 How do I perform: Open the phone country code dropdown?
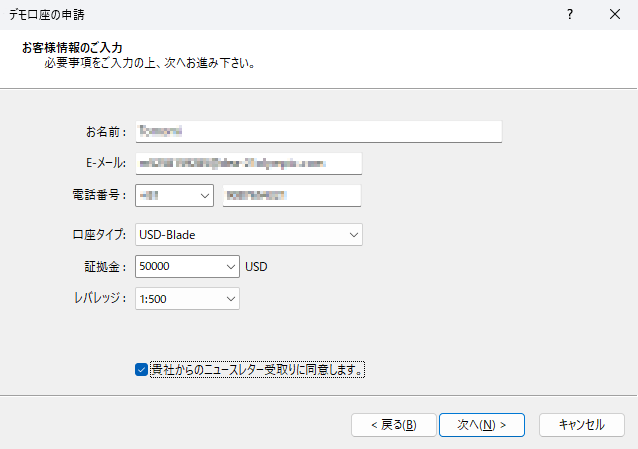pos(174,195)
